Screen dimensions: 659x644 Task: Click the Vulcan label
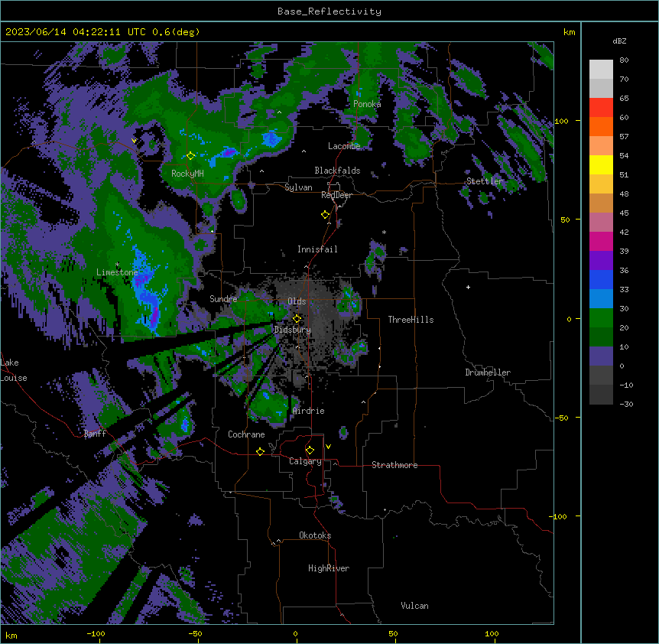[415, 606]
